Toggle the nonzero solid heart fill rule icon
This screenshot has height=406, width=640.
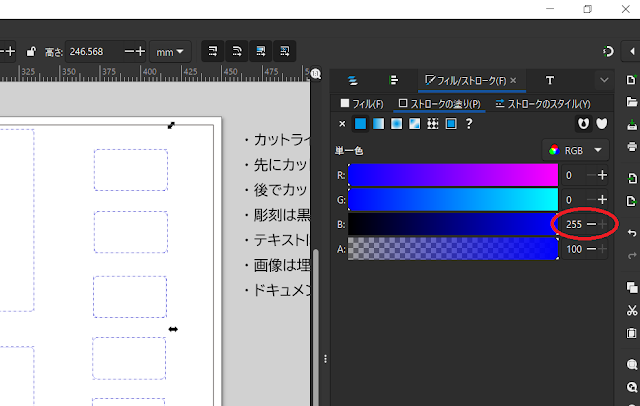(x=602, y=124)
